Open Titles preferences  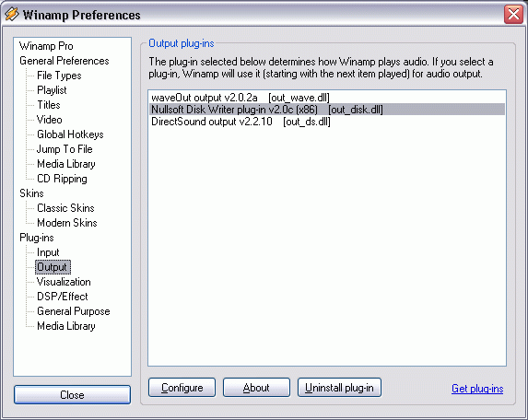pyautogui.click(x=49, y=105)
